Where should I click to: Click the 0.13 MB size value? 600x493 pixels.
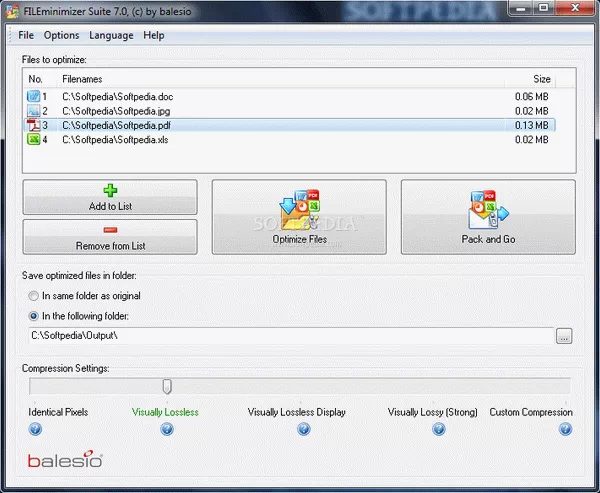click(x=532, y=125)
